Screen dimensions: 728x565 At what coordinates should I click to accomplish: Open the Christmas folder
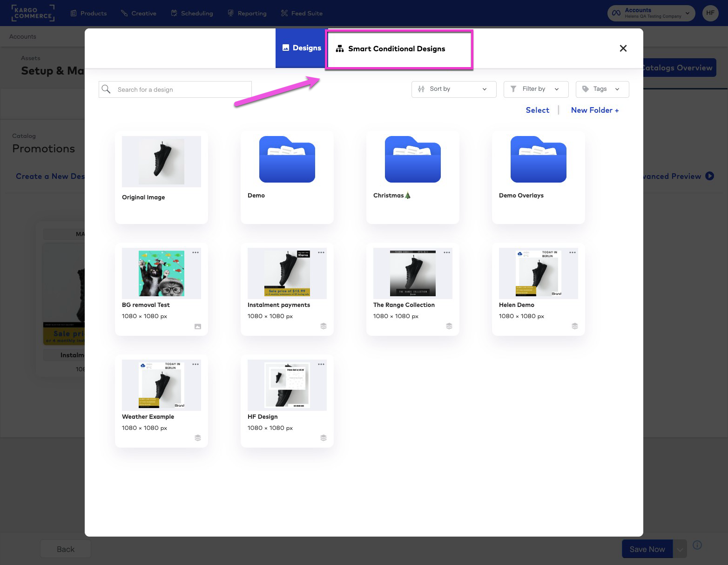coord(412,160)
